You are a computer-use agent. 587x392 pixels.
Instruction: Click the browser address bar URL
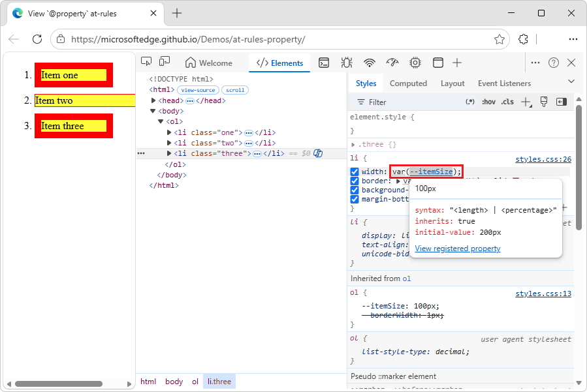pos(188,39)
